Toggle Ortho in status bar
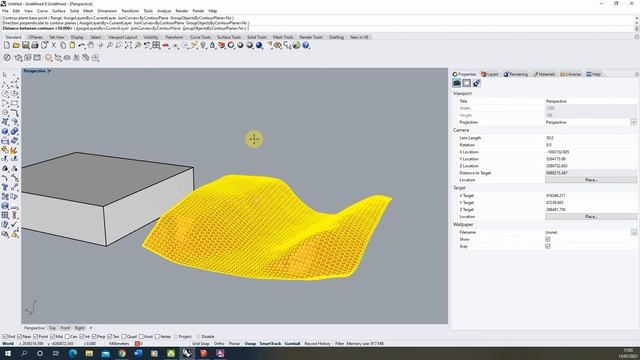 tap(219, 344)
